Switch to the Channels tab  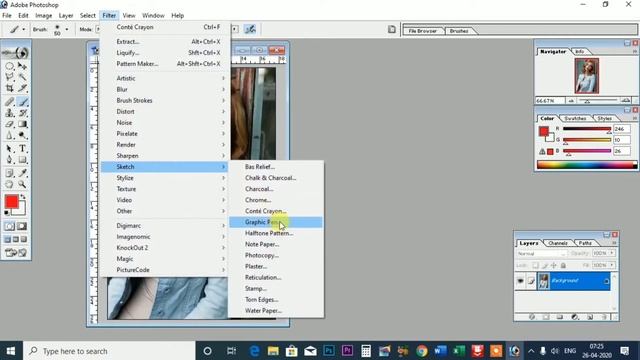coord(558,243)
